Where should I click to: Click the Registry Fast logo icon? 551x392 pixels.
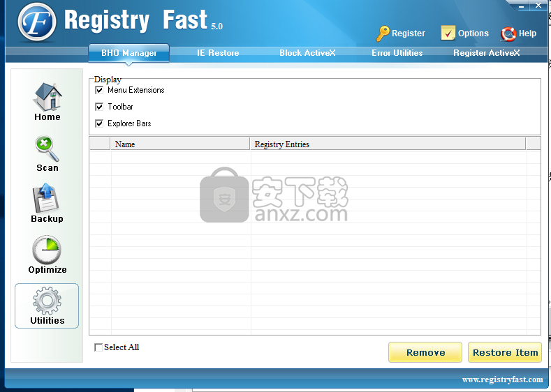[37, 22]
